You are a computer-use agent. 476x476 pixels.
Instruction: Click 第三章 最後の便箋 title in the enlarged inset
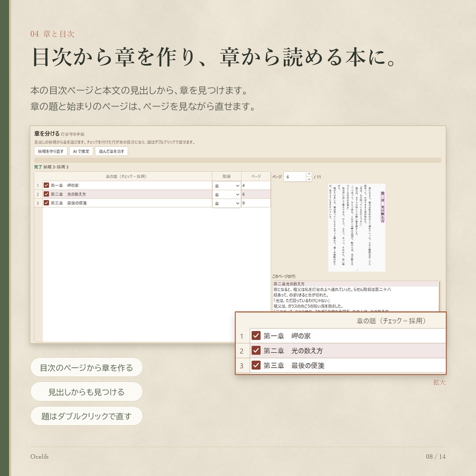coord(294,365)
